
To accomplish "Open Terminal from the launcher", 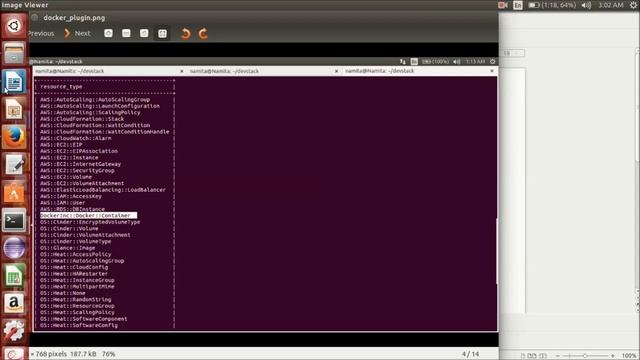I will point(14,220).
